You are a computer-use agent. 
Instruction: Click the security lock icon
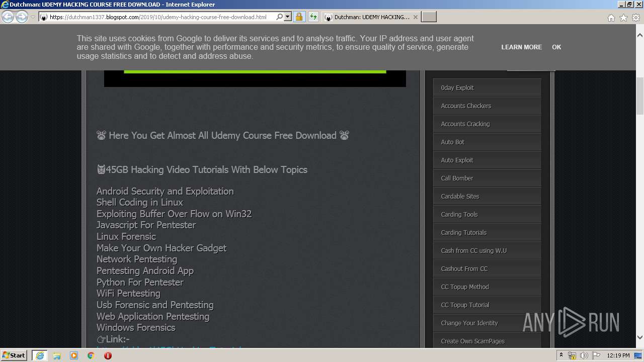(299, 17)
